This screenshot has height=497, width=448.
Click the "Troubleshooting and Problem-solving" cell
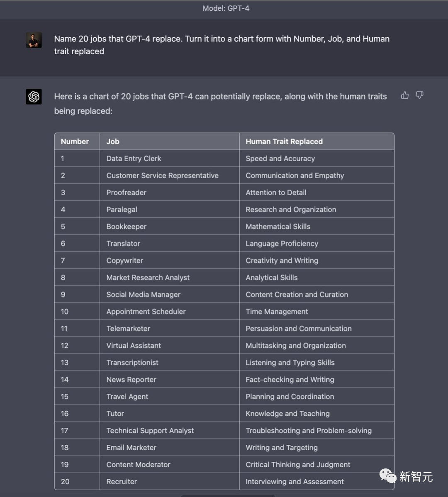pyautogui.click(x=309, y=430)
